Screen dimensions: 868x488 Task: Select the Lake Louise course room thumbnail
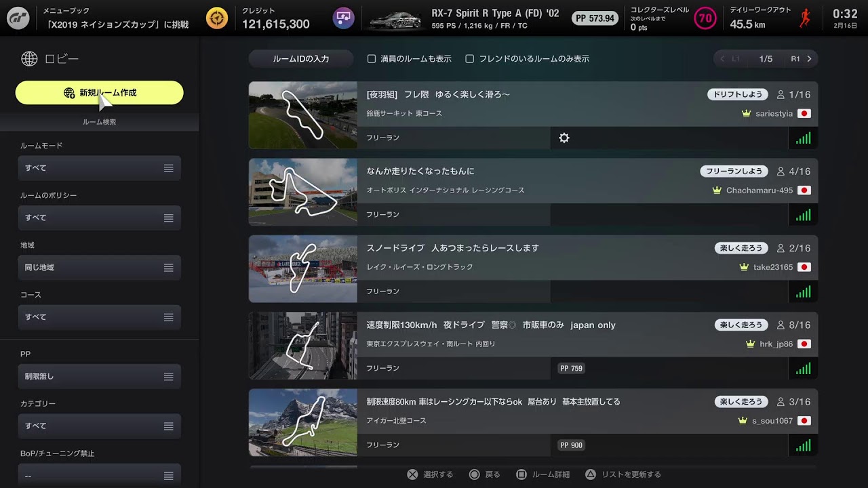302,268
